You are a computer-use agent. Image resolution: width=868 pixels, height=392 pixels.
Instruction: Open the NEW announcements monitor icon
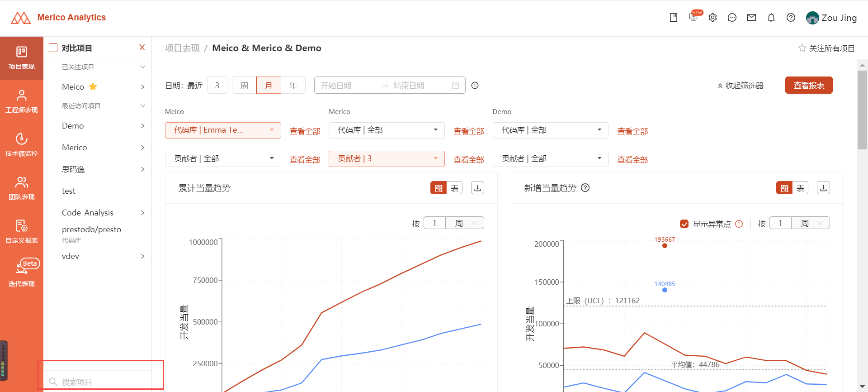(x=693, y=17)
